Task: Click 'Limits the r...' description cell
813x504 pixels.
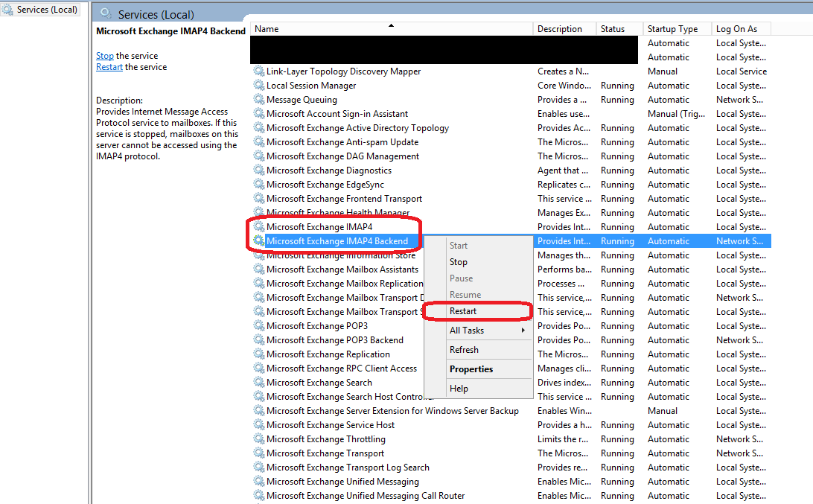Action: (563, 438)
